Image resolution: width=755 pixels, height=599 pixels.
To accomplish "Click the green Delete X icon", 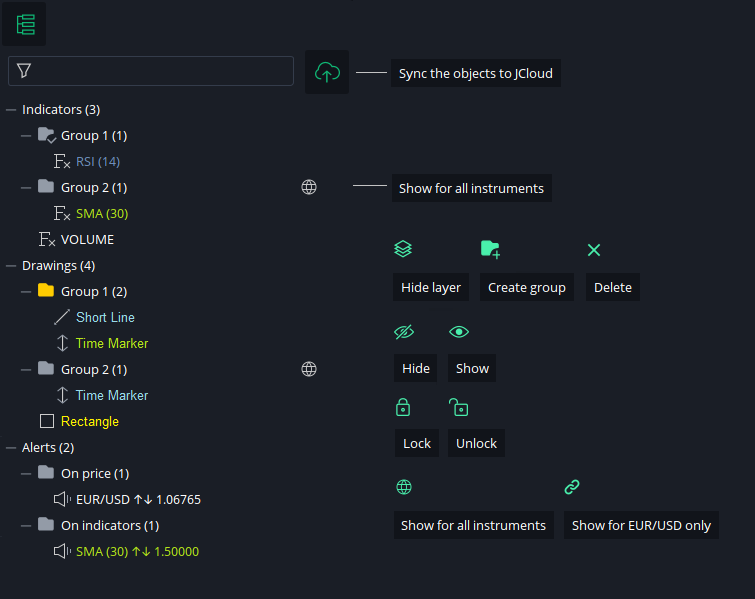I will click(x=594, y=250).
